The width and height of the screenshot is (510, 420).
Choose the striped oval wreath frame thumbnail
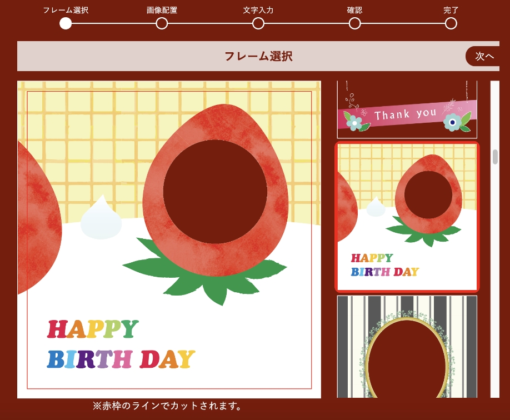click(407, 347)
